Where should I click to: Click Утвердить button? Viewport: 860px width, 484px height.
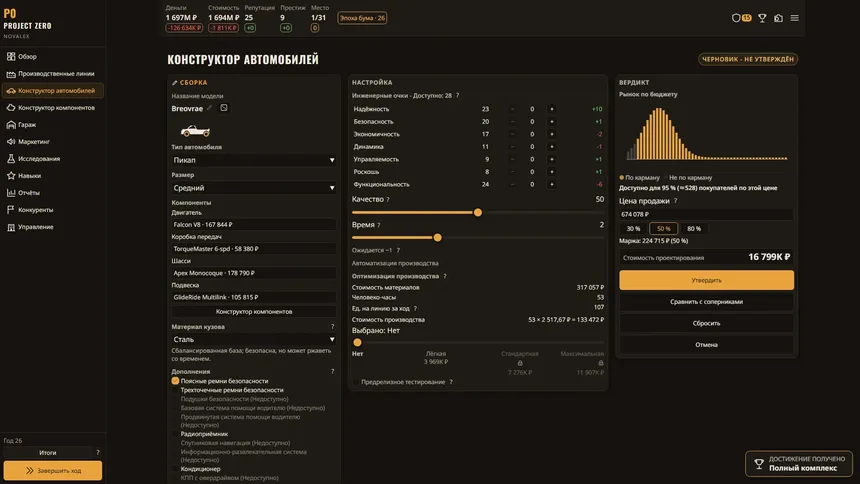[706, 280]
